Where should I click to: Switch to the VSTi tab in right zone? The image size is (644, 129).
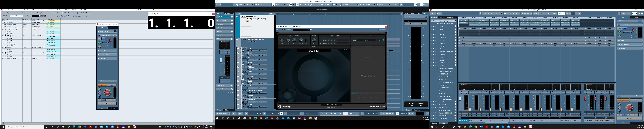pyautogui.click(x=406, y=13)
